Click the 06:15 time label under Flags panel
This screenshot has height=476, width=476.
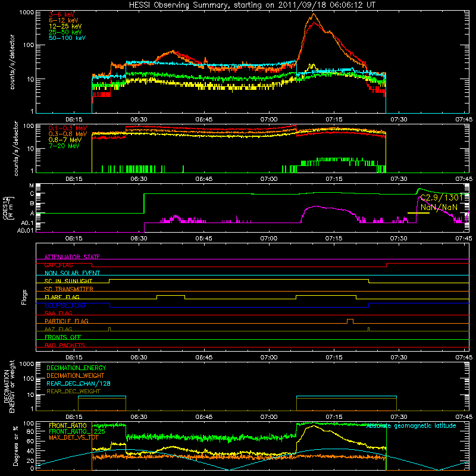click(74, 357)
